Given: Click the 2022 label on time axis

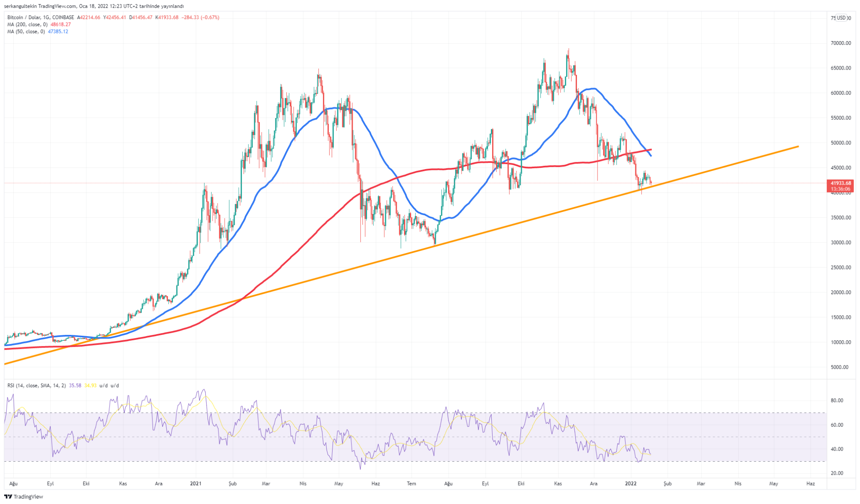Looking at the screenshot, I should pos(631,483).
